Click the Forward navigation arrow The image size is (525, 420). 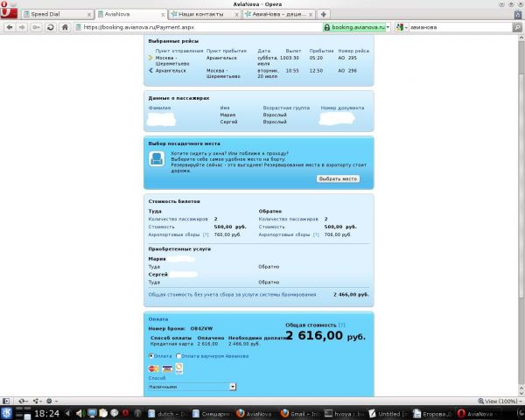click(22, 27)
